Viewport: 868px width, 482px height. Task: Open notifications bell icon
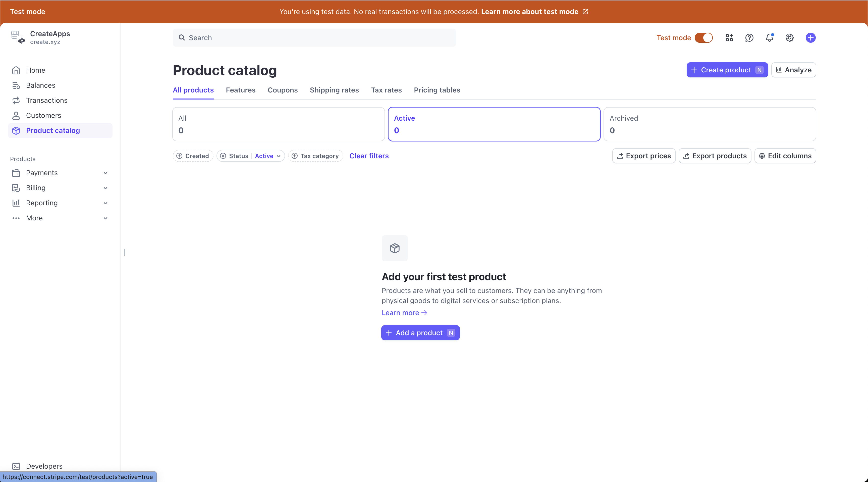pyautogui.click(x=769, y=38)
